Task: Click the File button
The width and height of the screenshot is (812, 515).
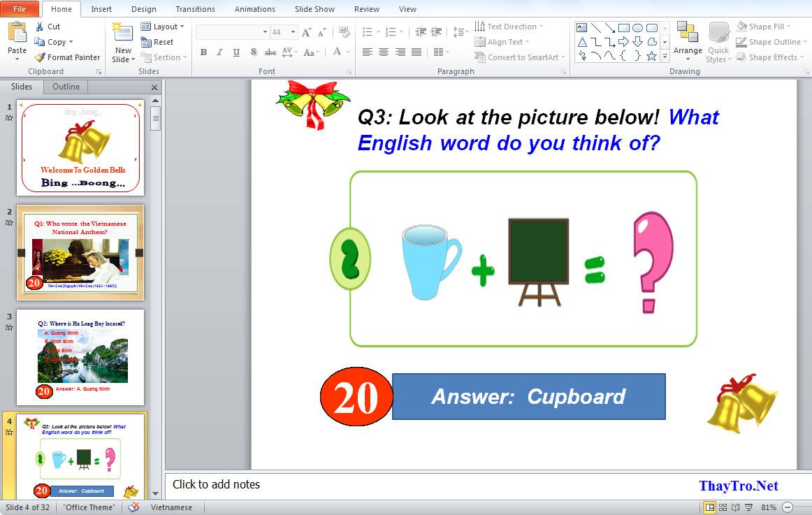Action: click(20, 9)
